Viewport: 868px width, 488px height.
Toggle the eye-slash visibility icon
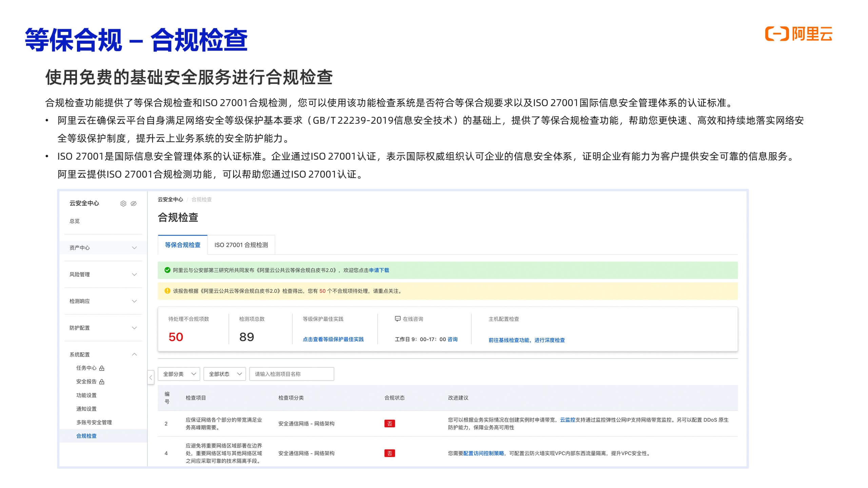coord(134,203)
